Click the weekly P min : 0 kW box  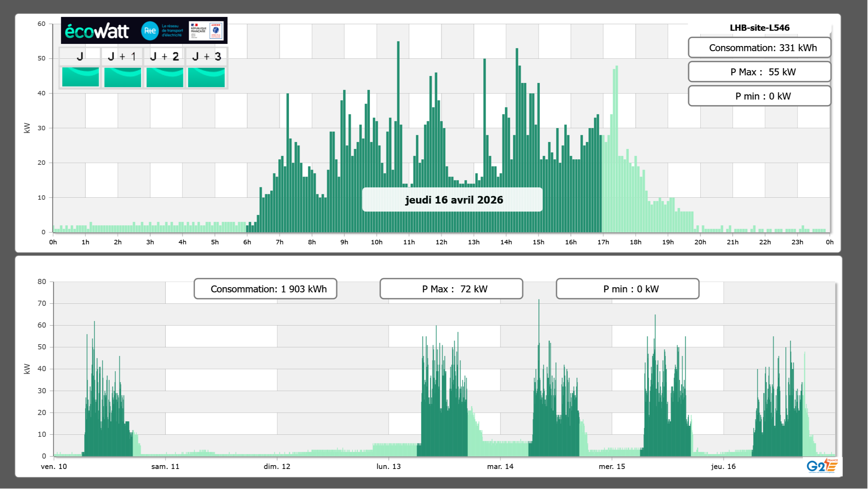tap(627, 289)
